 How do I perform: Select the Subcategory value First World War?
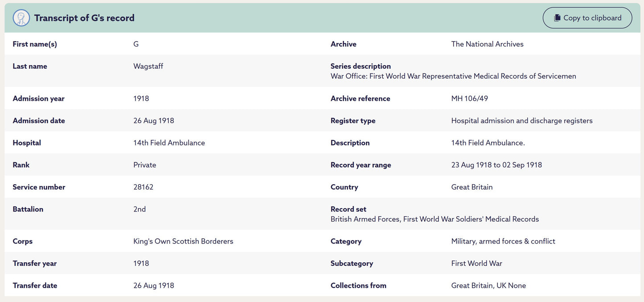point(476,264)
